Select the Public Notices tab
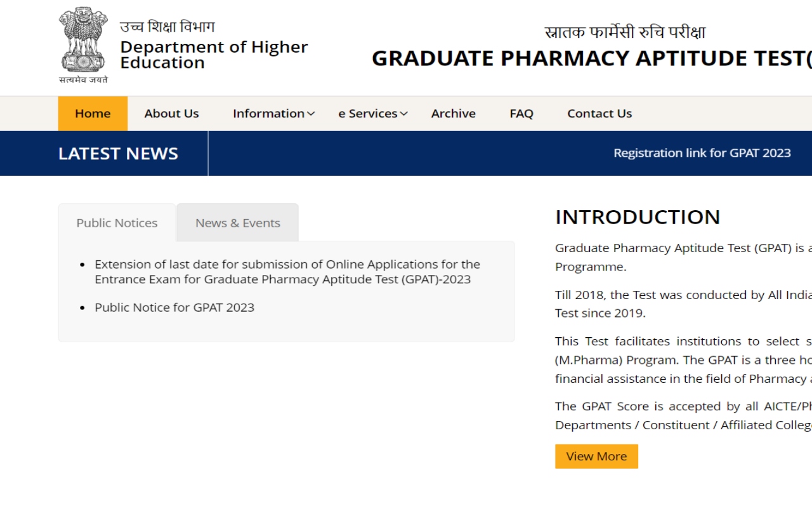The height and width of the screenshot is (508, 812). pyautogui.click(x=117, y=223)
